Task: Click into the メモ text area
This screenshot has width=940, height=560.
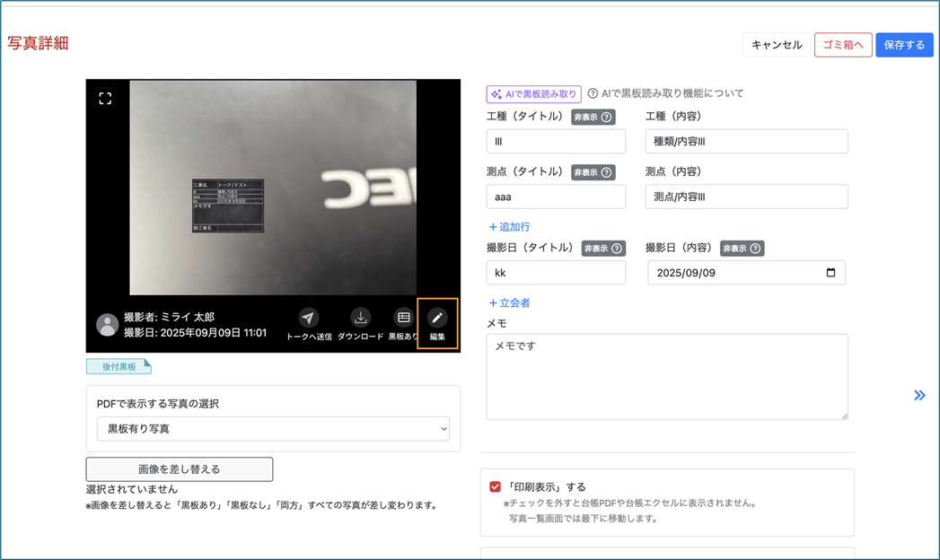Action: (x=666, y=377)
